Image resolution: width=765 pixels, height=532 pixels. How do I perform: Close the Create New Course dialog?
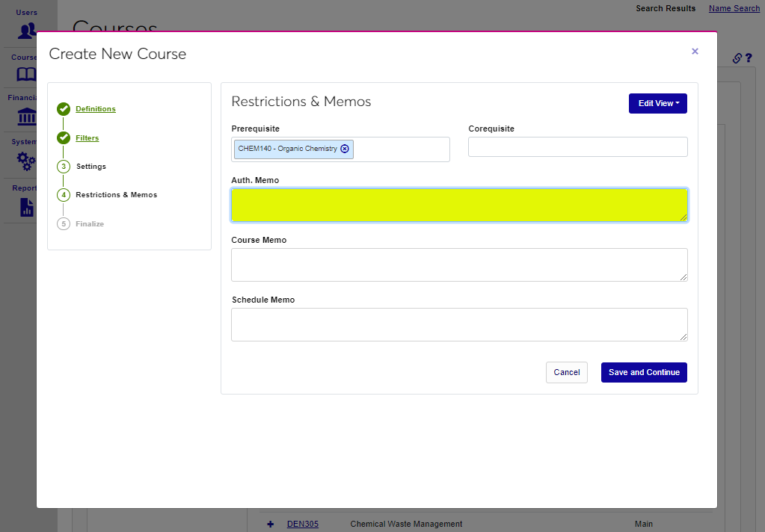[695, 52]
